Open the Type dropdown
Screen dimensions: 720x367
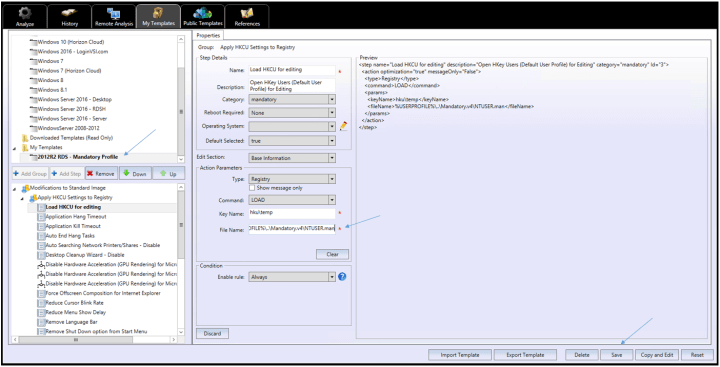[x=292, y=179]
